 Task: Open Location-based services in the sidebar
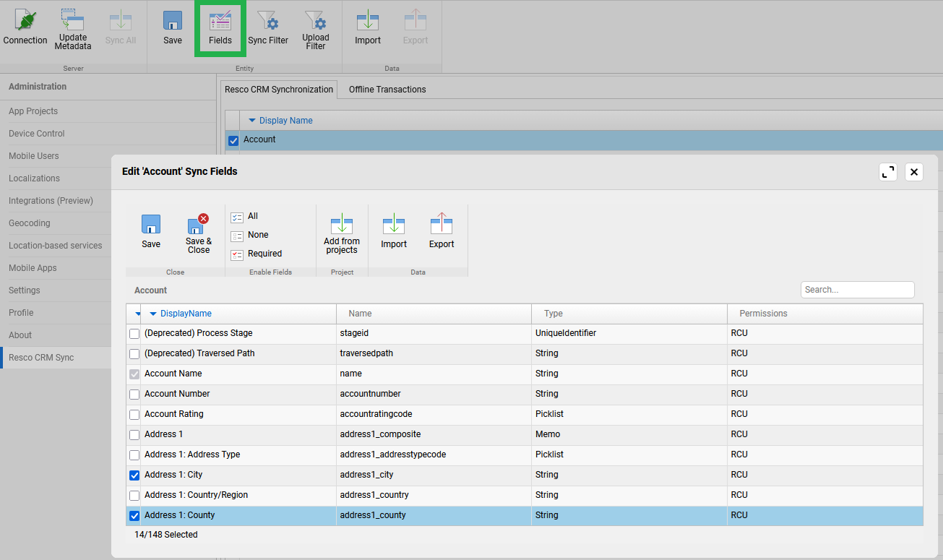point(56,246)
